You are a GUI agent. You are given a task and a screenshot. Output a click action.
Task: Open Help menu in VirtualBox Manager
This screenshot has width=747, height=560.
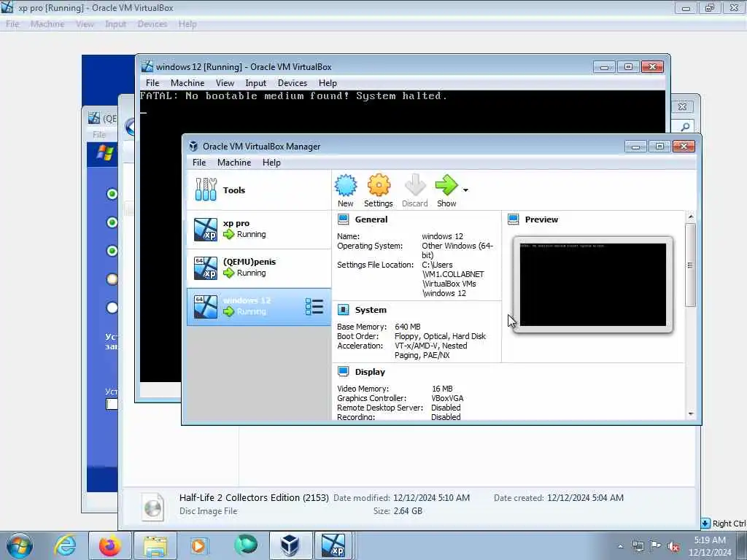(271, 163)
